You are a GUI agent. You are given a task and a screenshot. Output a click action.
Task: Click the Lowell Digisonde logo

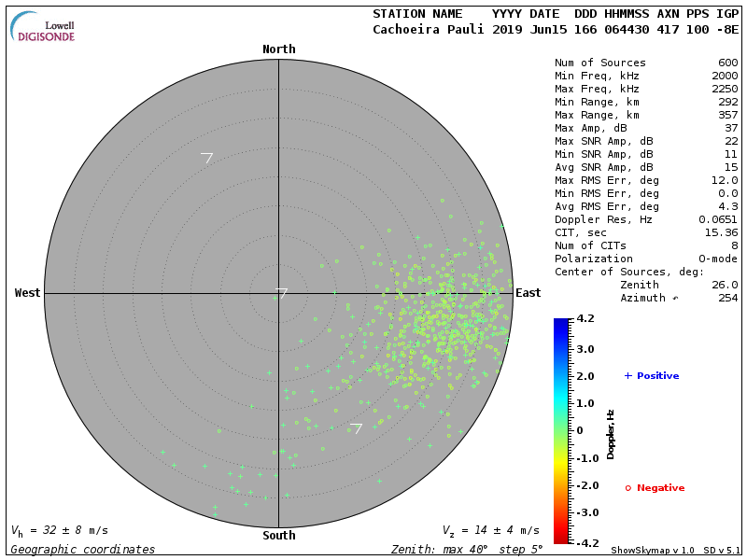(43, 27)
